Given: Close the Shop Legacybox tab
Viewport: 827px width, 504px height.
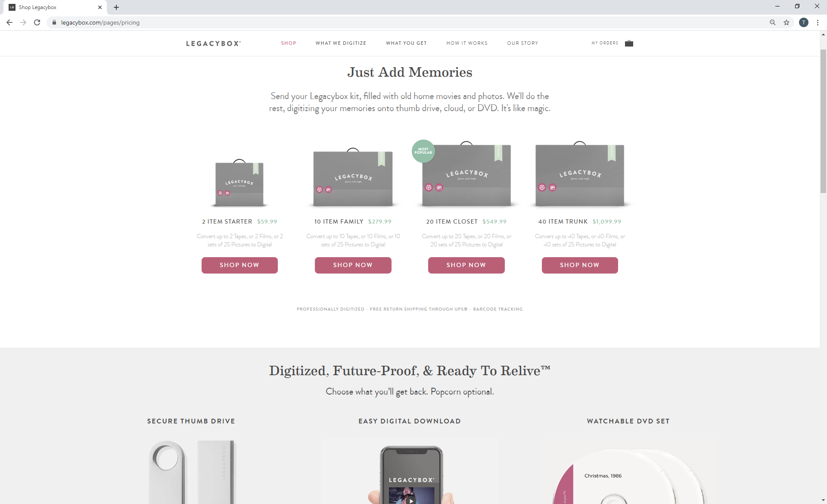Looking at the screenshot, I should pos(100,7).
